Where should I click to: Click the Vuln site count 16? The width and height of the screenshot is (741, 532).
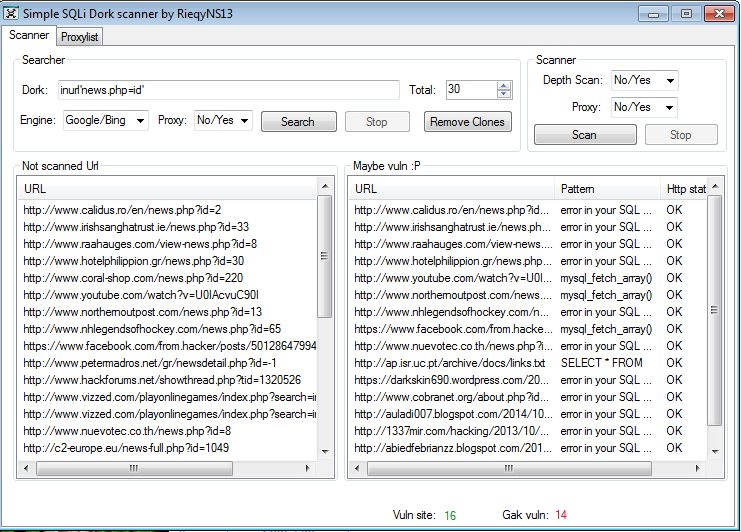(x=450, y=515)
